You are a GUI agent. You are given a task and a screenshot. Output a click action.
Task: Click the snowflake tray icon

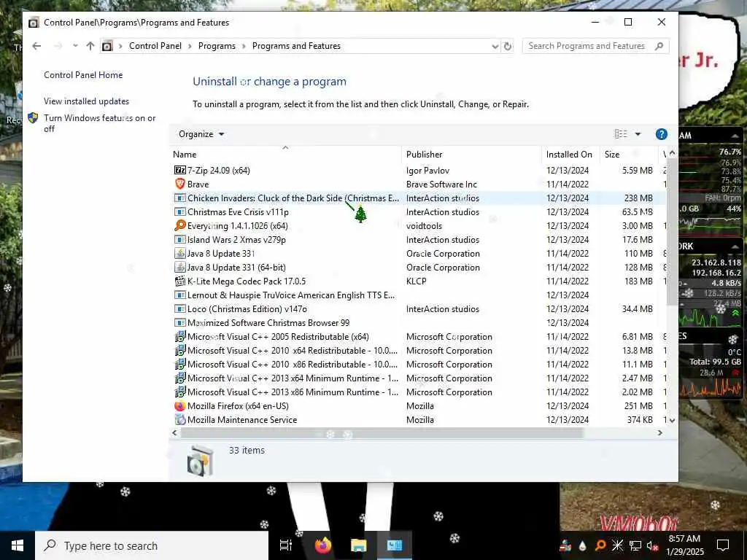[x=617, y=545]
